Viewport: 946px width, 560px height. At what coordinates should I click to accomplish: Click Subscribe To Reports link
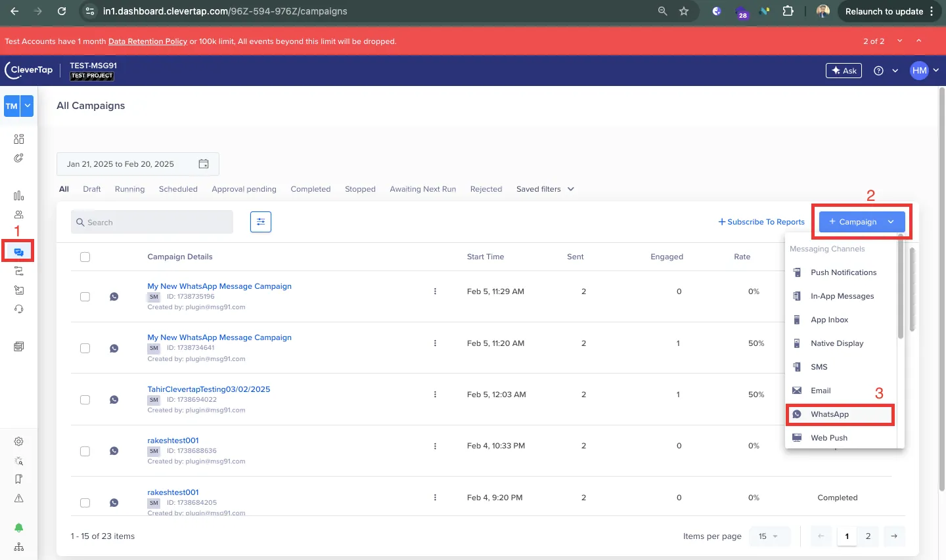761,222
